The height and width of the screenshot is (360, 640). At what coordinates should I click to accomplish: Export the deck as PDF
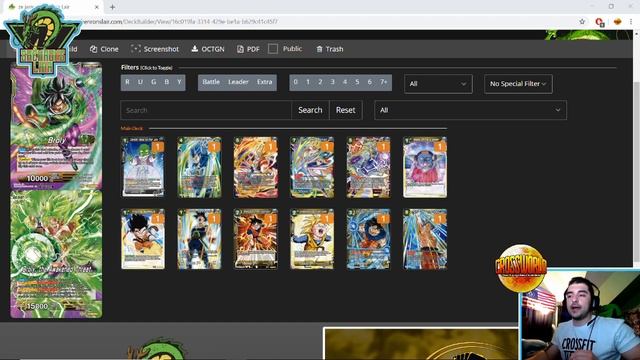click(248, 49)
